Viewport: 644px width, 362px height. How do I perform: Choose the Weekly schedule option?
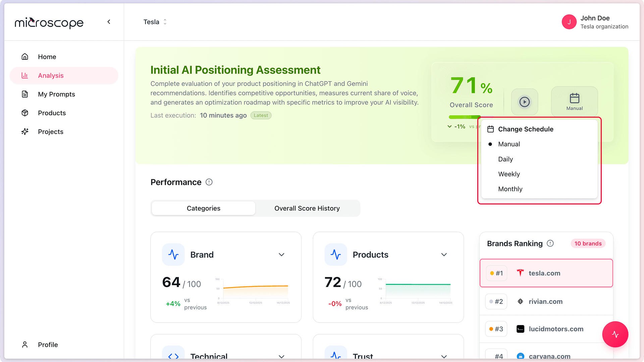(509, 174)
